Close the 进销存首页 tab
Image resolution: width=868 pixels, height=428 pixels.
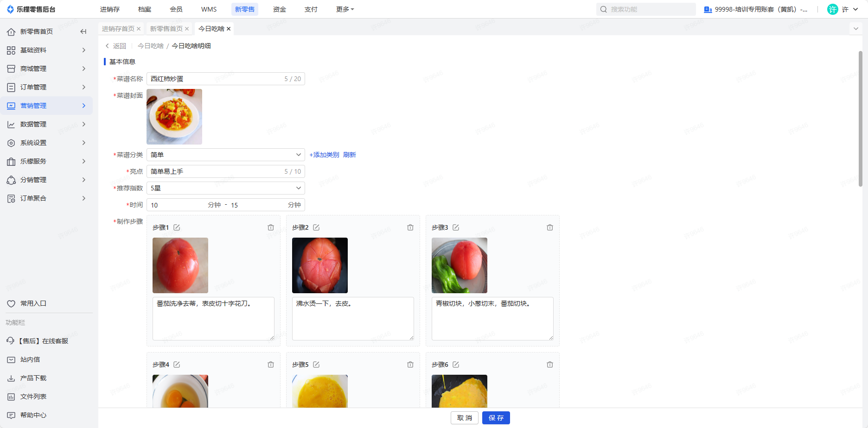pyautogui.click(x=139, y=29)
